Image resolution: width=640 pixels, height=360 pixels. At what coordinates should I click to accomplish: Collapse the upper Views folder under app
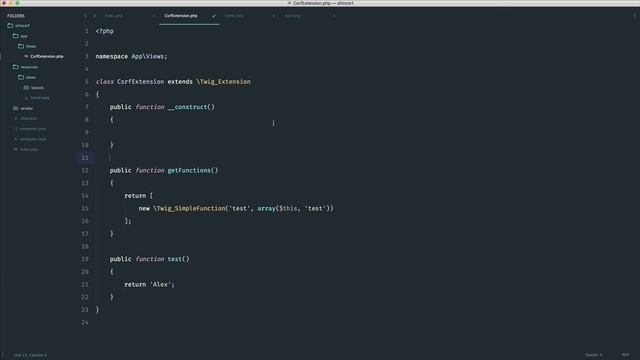coord(31,46)
